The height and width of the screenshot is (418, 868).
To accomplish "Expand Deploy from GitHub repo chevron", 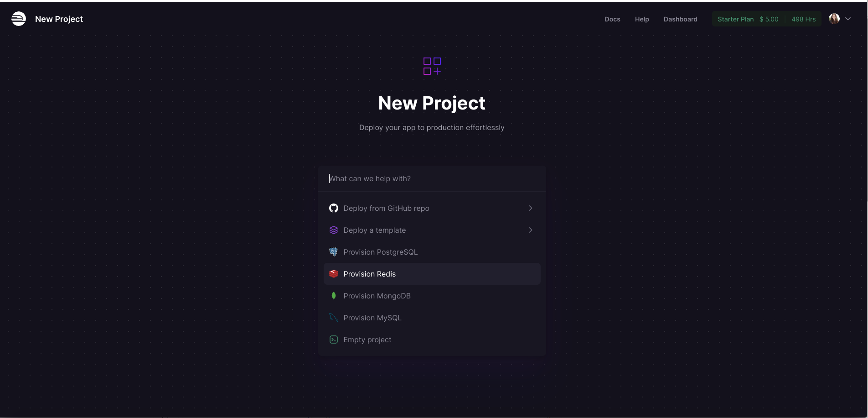I will [x=531, y=208].
